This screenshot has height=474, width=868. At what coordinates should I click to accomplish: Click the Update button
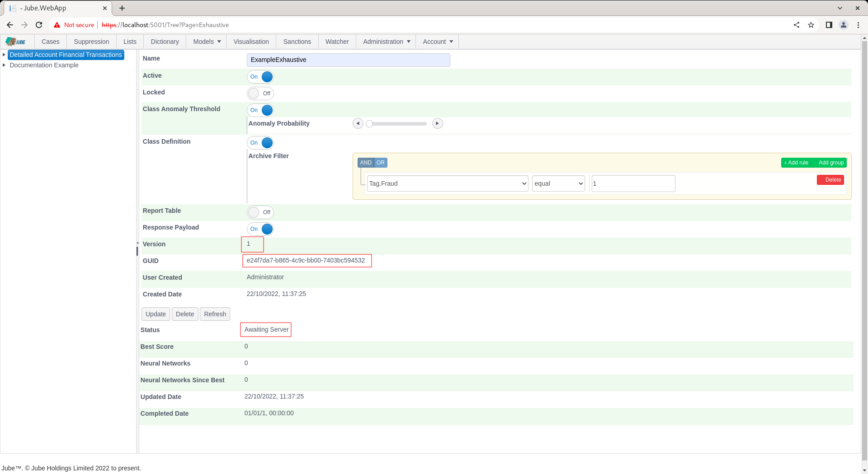(156, 314)
